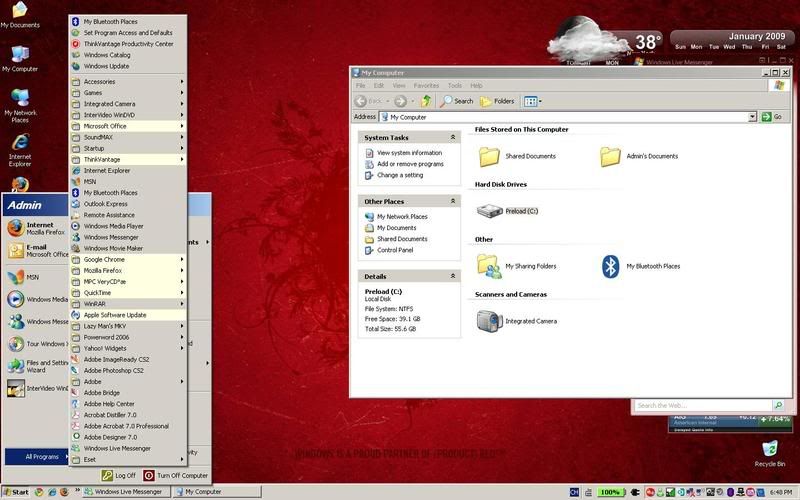Open the Favorites menu

coord(426,85)
